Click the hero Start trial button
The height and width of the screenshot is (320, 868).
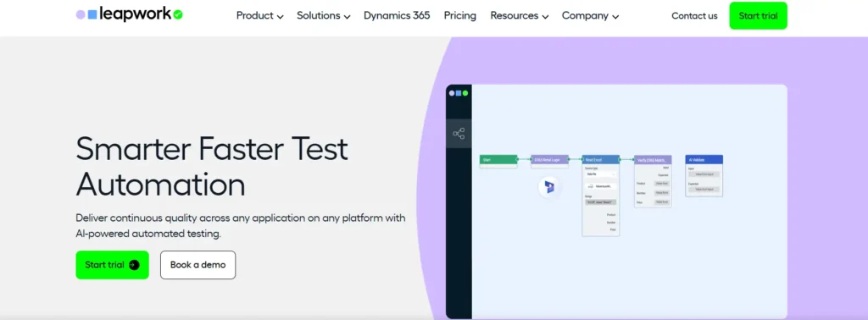click(x=113, y=265)
